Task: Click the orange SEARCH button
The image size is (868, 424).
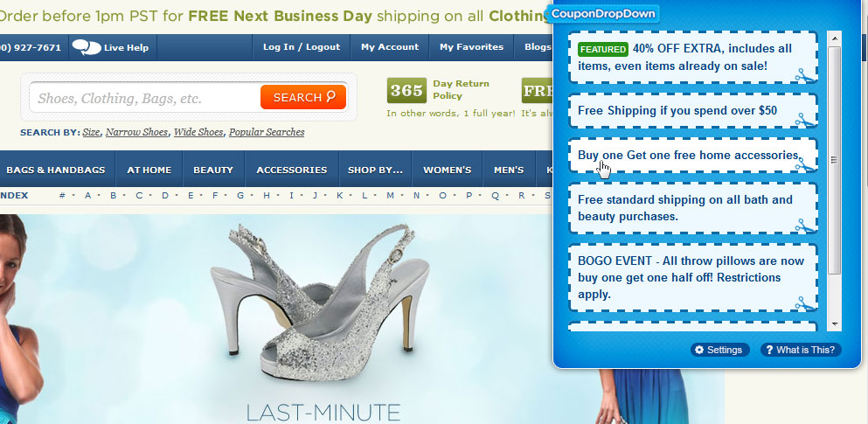Action: tap(303, 97)
